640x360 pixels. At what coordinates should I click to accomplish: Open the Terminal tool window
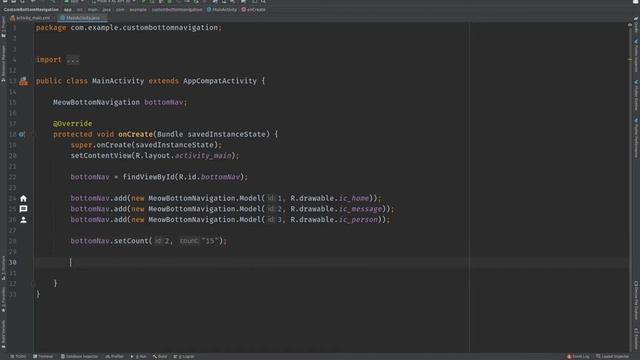pyautogui.click(x=43, y=356)
